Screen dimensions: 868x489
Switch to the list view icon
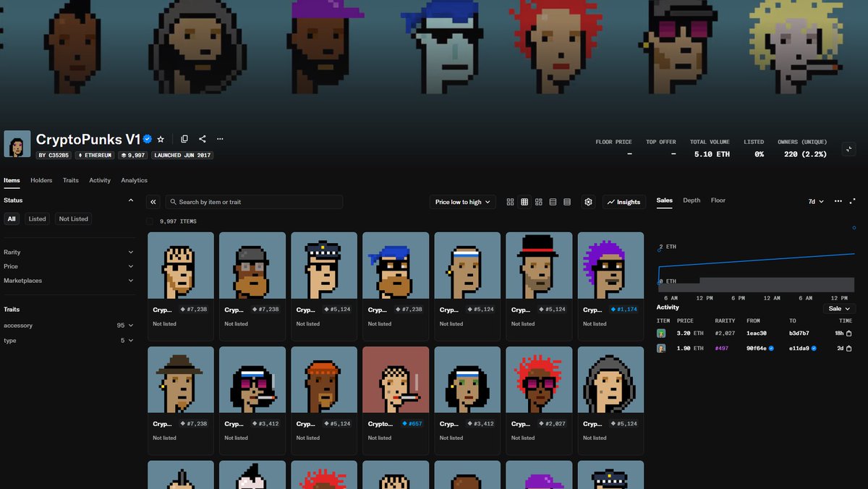coord(553,202)
